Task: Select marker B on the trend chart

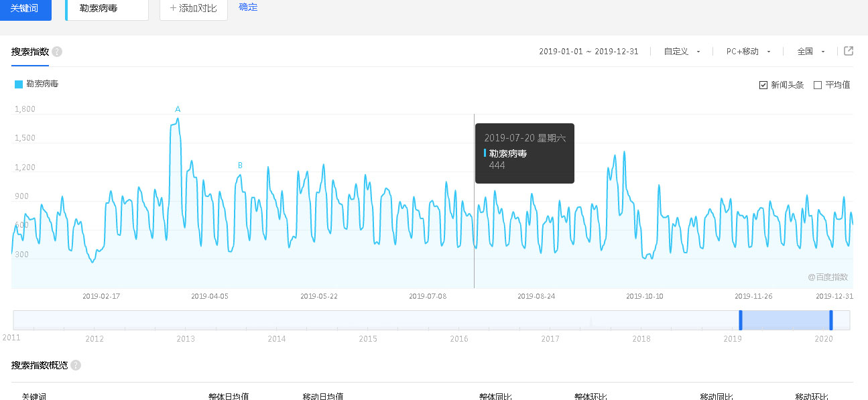Action: pos(240,163)
